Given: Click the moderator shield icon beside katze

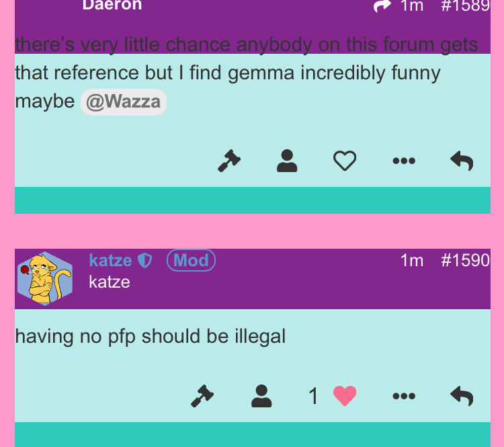Looking at the screenshot, I should (144, 261).
